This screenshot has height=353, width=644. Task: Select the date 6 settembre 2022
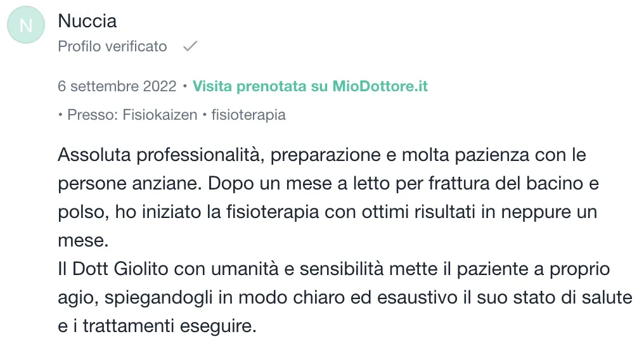(117, 86)
